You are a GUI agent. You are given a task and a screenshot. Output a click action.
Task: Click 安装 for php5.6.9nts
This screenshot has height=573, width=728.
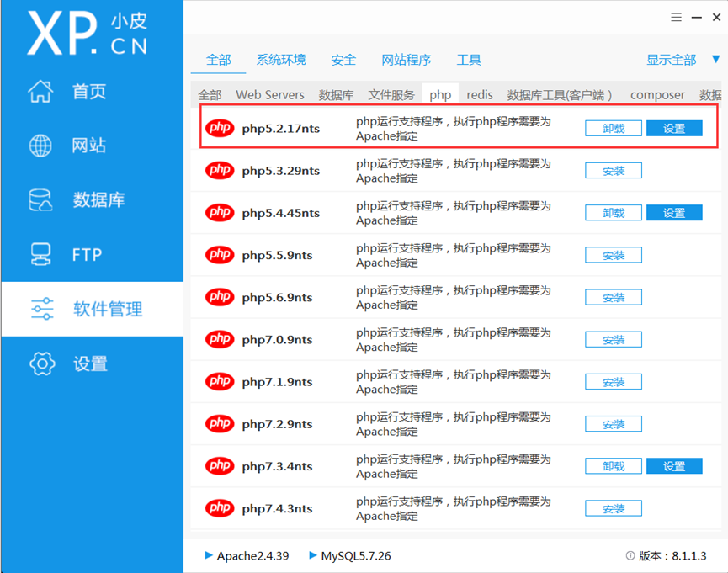tap(614, 298)
